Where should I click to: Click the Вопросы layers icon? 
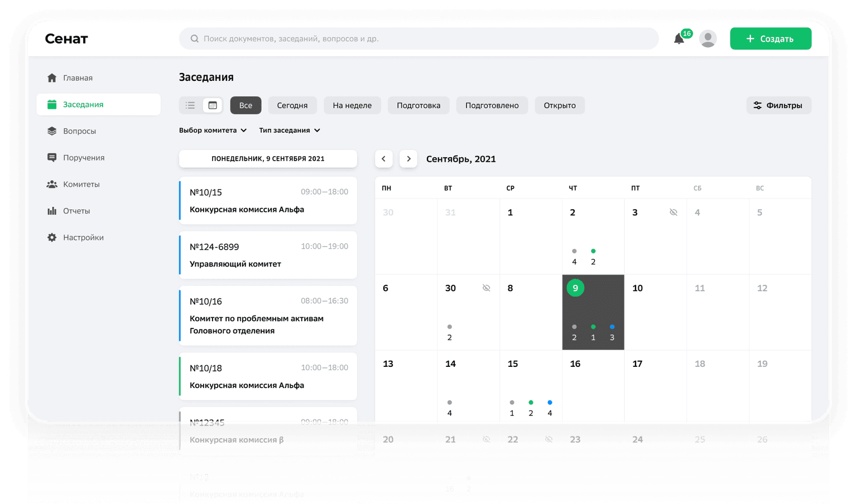(52, 131)
